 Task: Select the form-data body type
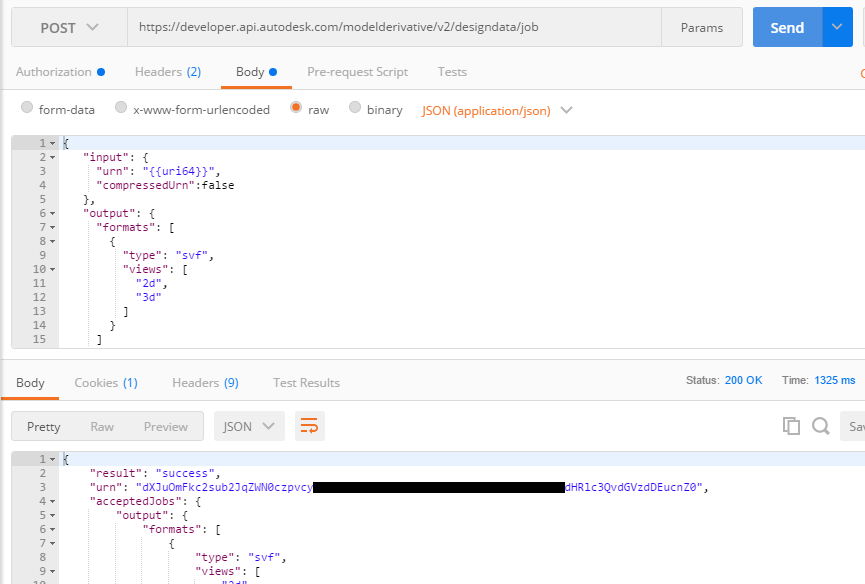[x=26, y=108]
